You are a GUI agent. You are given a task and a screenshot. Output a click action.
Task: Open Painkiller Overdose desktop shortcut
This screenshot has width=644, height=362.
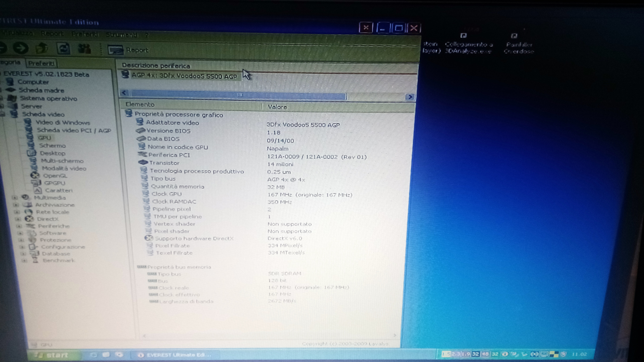(x=519, y=44)
